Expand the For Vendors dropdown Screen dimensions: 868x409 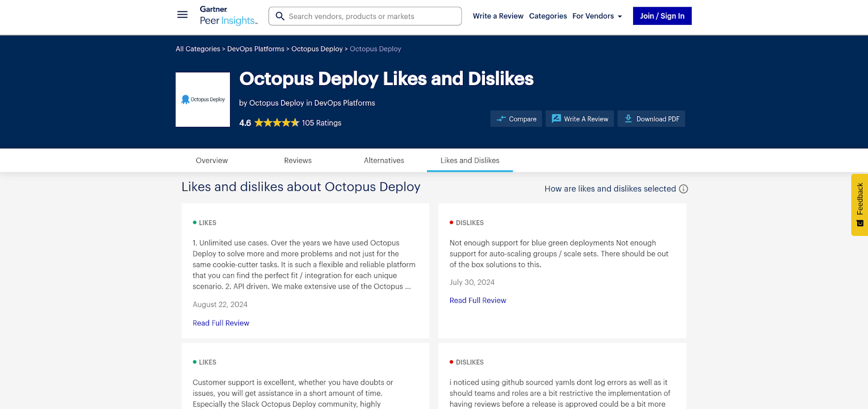click(x=597, y=16)
